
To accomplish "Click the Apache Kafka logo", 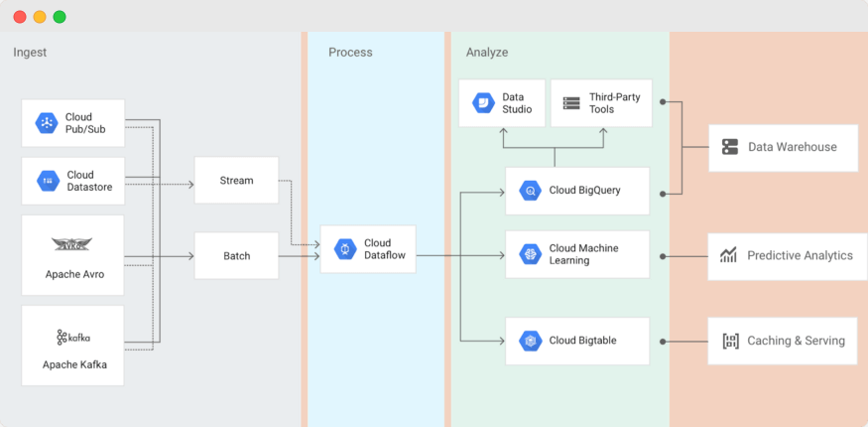I will (73, 337).
